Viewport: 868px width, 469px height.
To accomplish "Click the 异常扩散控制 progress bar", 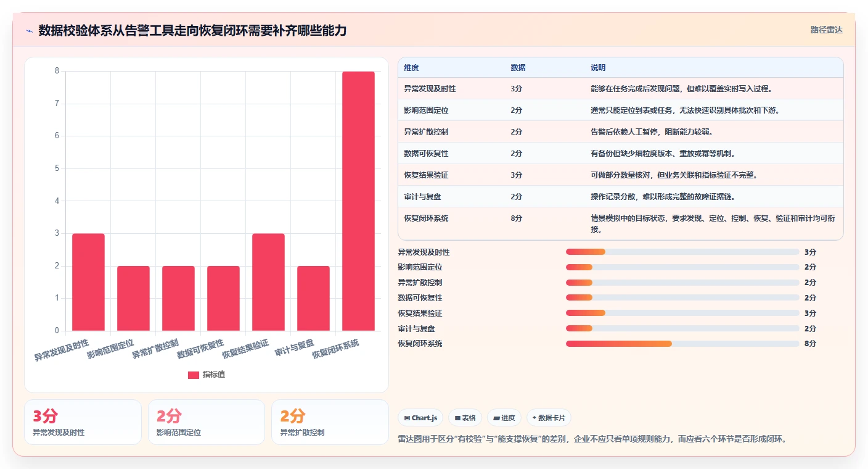I will pos(682,283).
